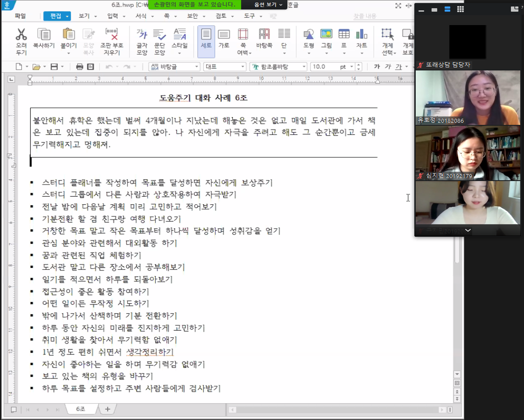Click the print icon

pos(79,67)
